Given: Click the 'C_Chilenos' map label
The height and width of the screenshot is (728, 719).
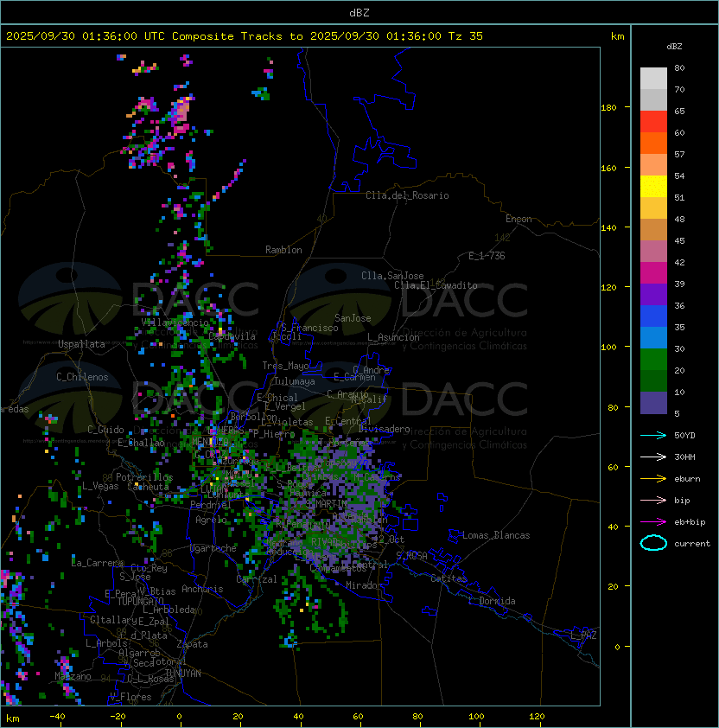Looking at the screenshot, I should [x=82, y=377].
